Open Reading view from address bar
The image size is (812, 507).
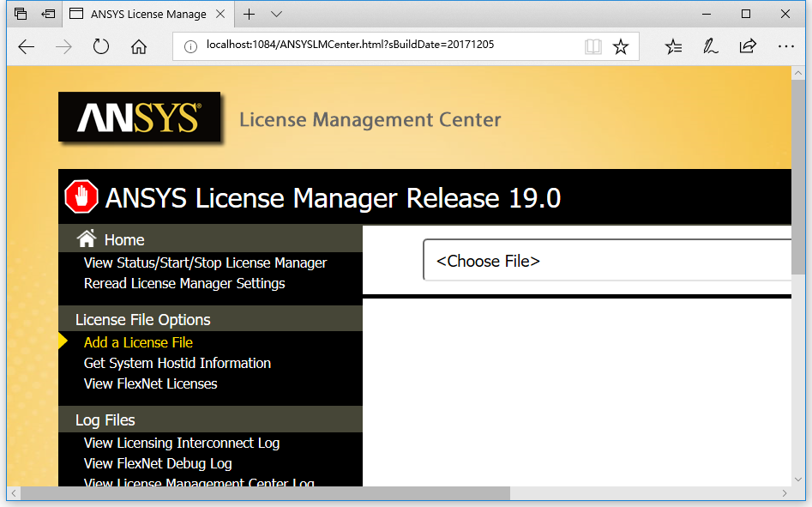[593, 46]
